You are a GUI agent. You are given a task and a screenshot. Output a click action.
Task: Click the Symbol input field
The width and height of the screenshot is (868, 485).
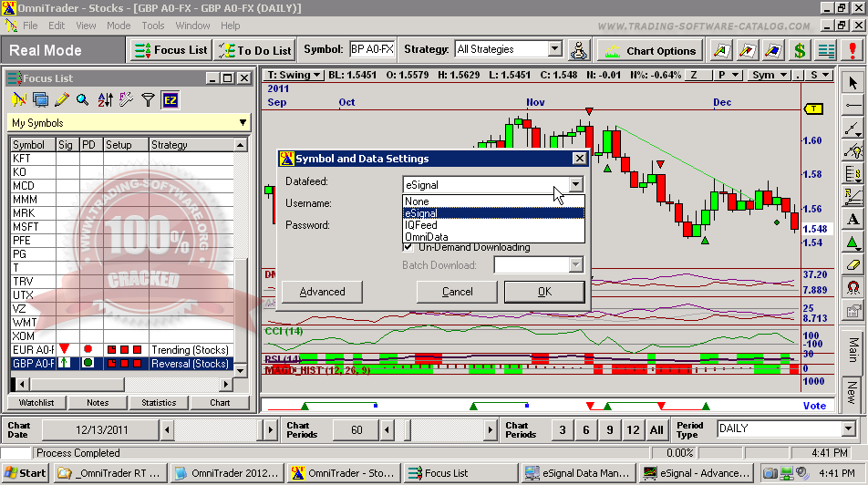[x=372, y=49]
